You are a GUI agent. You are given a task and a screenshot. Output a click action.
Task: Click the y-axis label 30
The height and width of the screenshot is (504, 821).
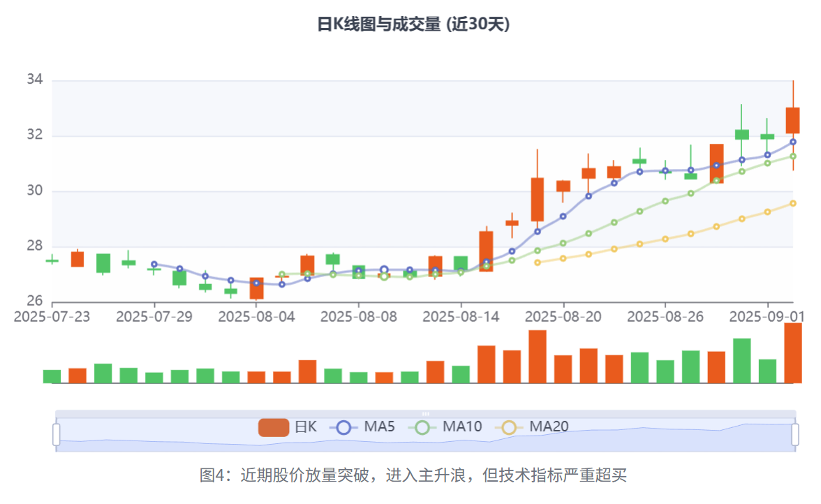[35, 190]
